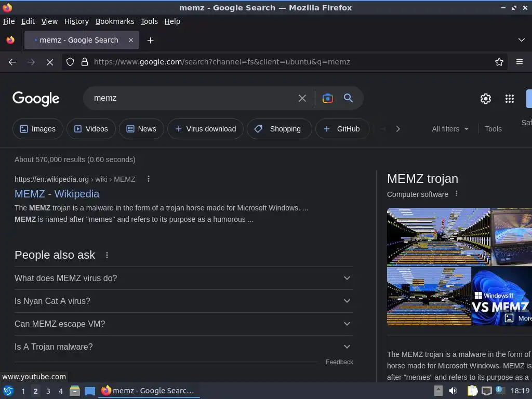Show desktop via taskbar icon
532x399 pixels.
pos(89,391)
